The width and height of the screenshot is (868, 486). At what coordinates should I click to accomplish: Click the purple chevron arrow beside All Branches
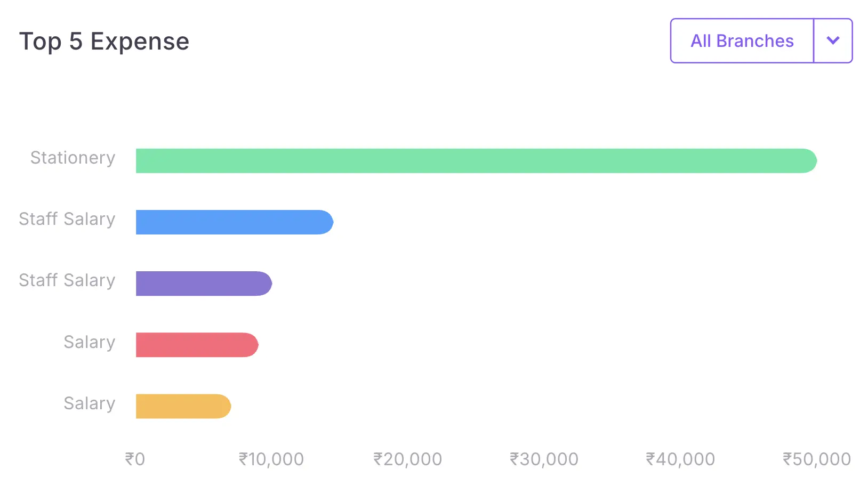[x=833, y=41]
